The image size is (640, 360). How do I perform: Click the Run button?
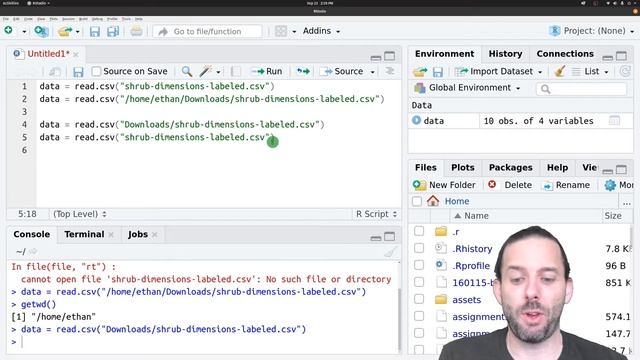point(267,71)
